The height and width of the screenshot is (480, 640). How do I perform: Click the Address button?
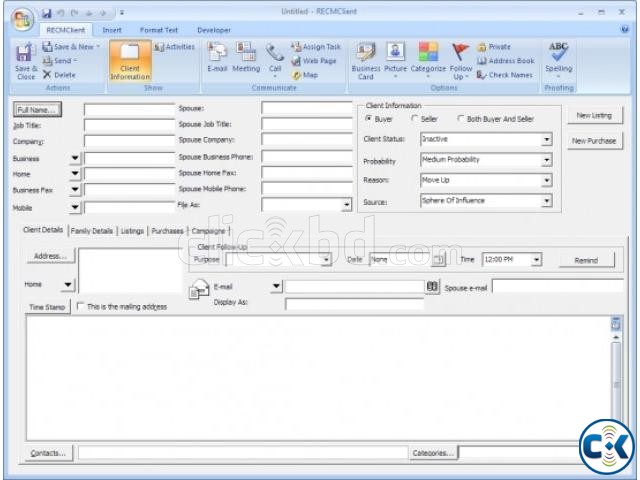click(51, 256)
